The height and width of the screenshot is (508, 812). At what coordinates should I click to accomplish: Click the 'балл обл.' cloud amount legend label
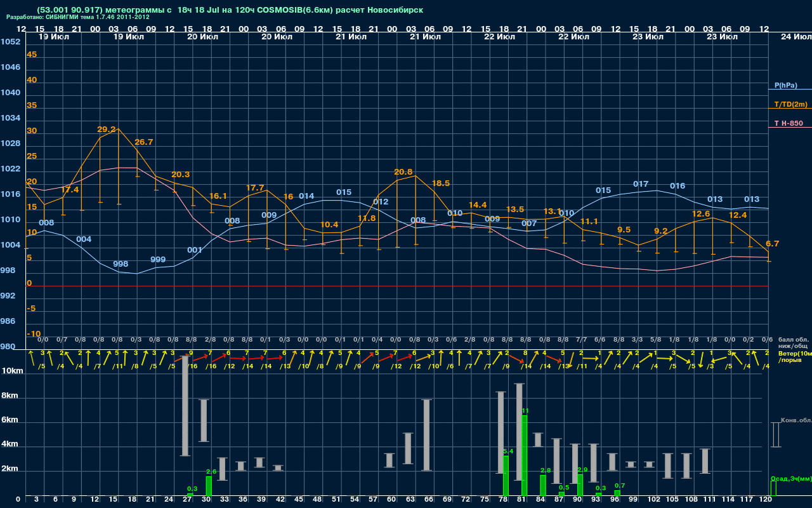(x=794, y=340)
